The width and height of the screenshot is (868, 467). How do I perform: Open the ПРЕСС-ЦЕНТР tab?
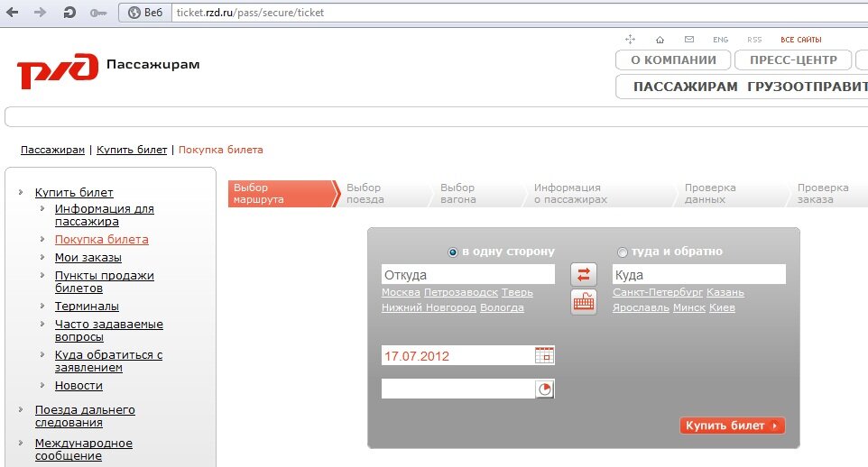[793, 60]
